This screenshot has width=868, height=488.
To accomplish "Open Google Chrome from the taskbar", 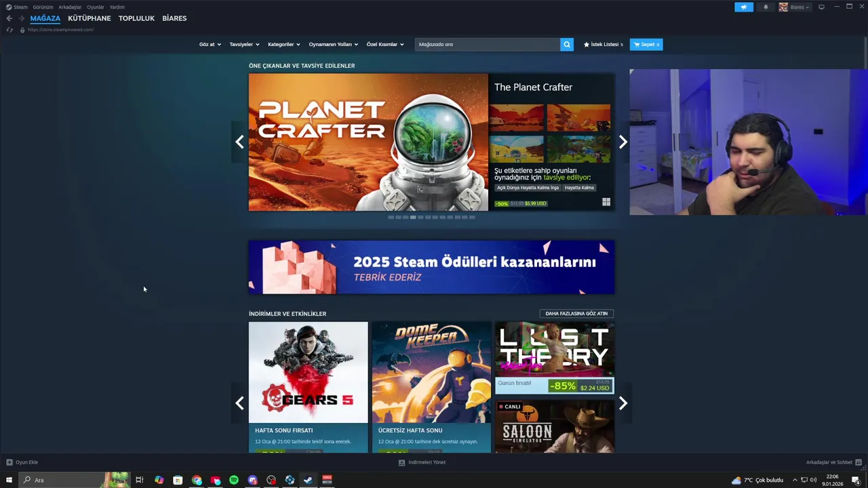I will point(197,480).
